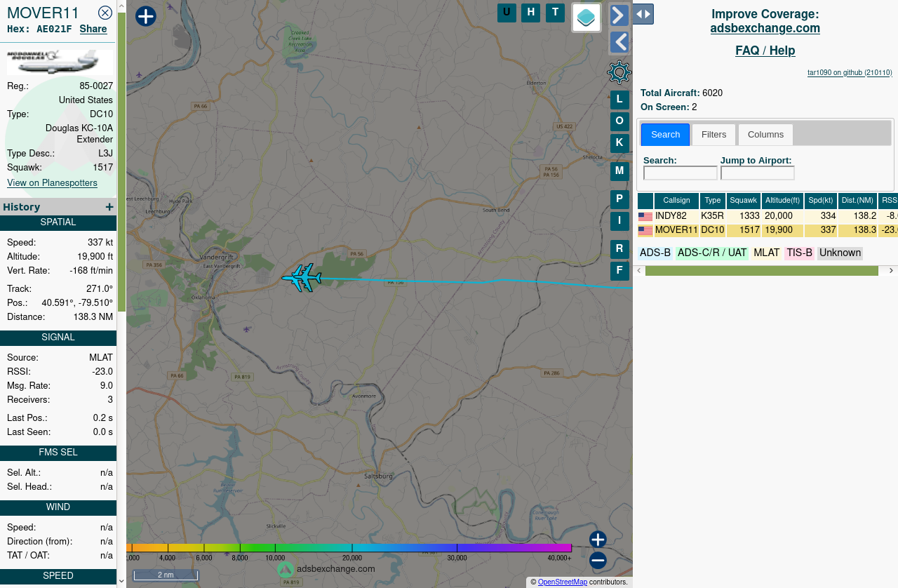Toggle the M map option
898x588 pixels.
[x=619, y=171]
